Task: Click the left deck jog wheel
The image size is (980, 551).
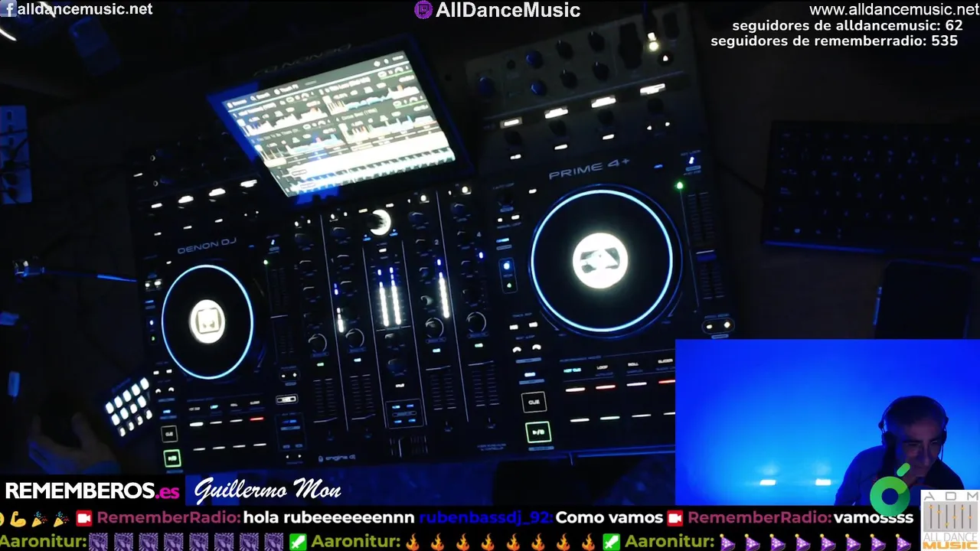Action: pyautogui.click(x=207, y=321)
